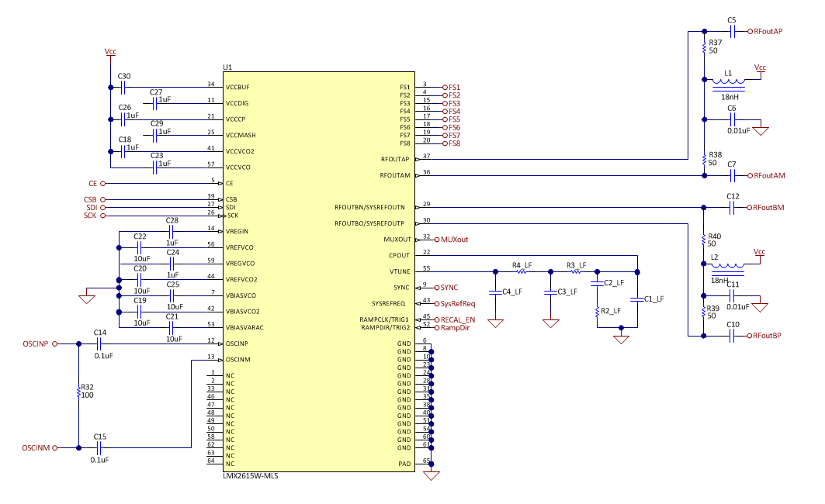Click the OSCINP net label text
The height and width of the screenshot is (504, 825).
pos(35,342)
